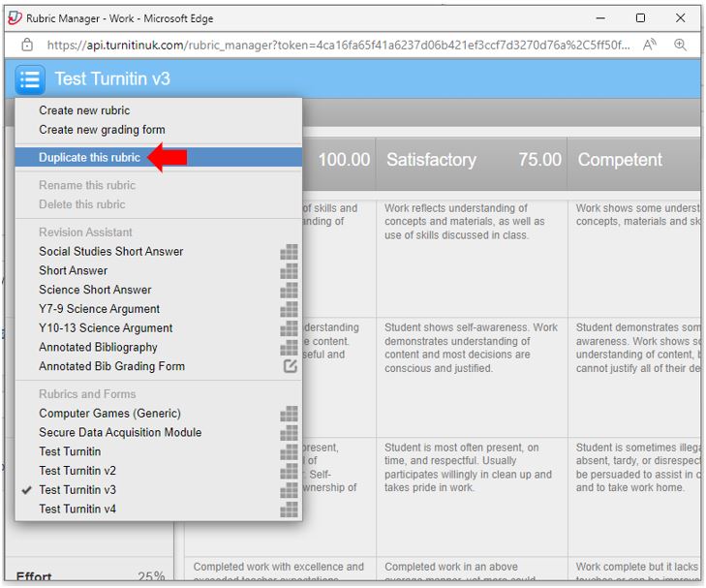Click cell text starting 'Student demonstrates som'
The image size is (706, 588).
tap(638, 348)
